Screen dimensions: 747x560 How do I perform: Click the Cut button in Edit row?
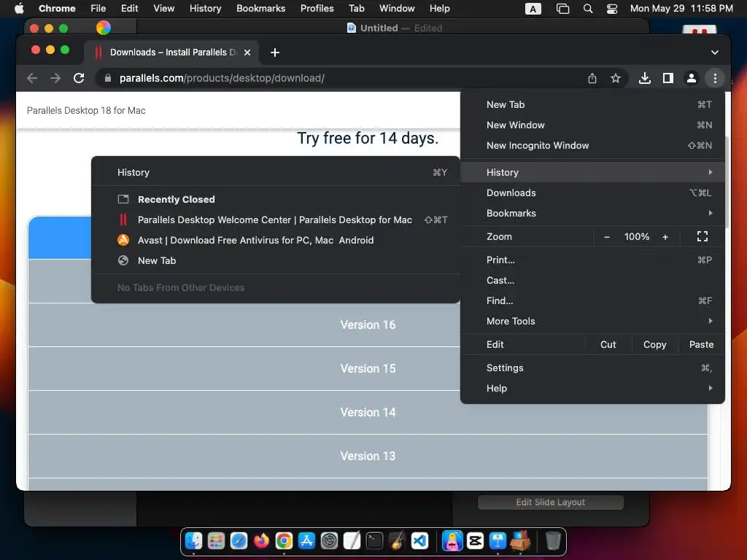[x=608, y=345]
